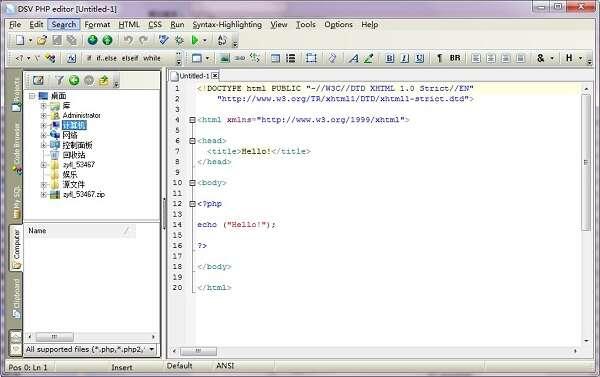Select the 回收站 tree item
The width and height of the screenshot is (600, 377).
(74, 155)
